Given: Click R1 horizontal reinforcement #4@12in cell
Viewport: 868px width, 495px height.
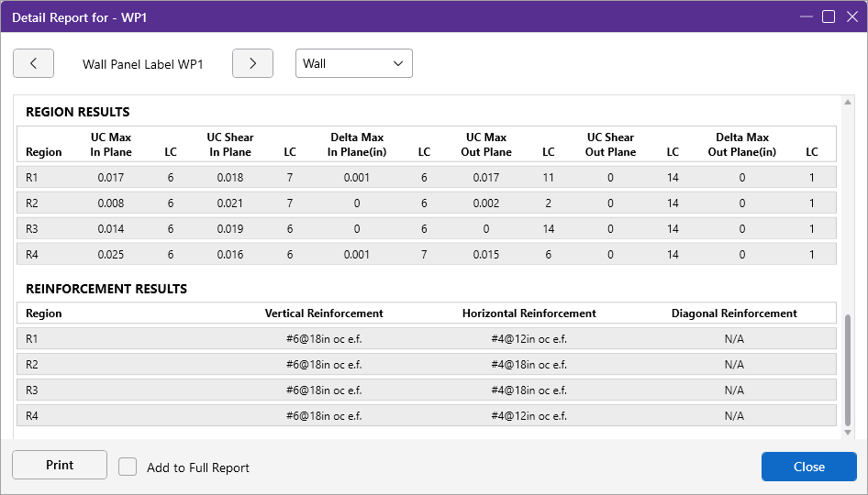Looking at the screenshot, I should coord(529,339).
